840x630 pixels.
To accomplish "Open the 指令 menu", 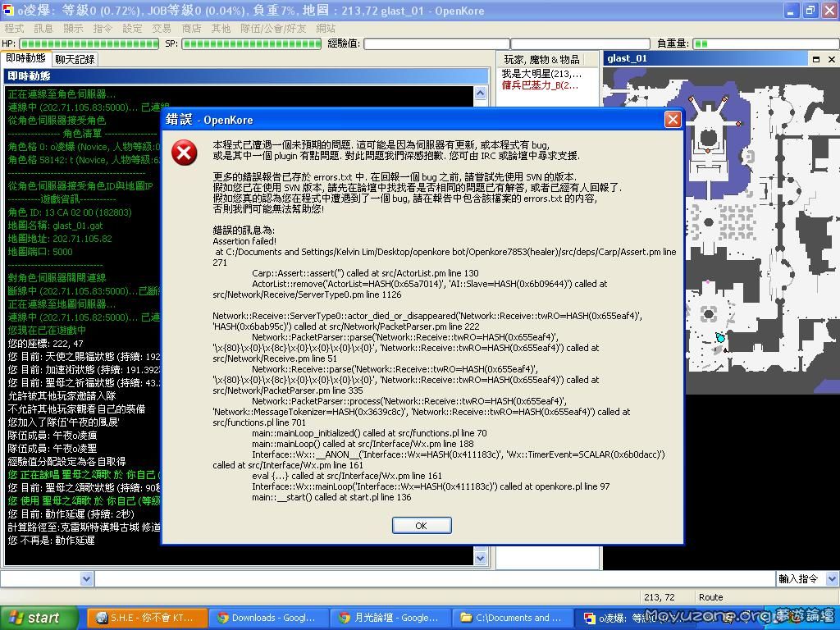I will (103, 29).
